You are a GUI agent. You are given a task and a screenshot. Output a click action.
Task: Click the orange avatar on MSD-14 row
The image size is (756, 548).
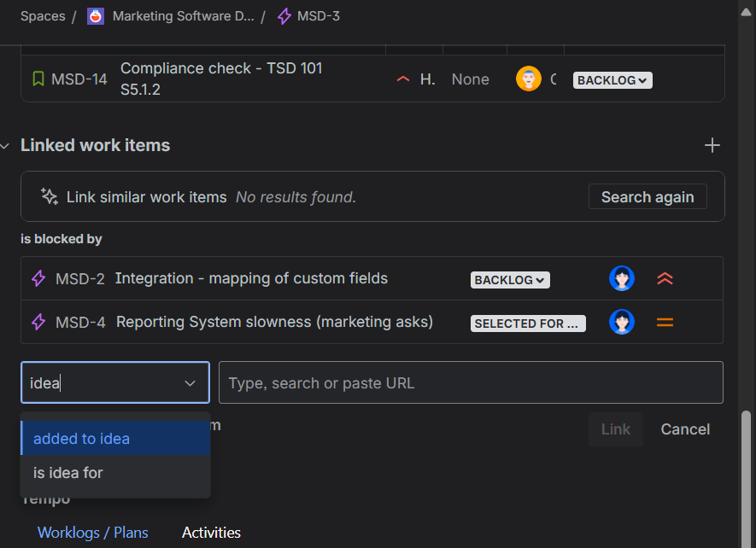point(530,79)
